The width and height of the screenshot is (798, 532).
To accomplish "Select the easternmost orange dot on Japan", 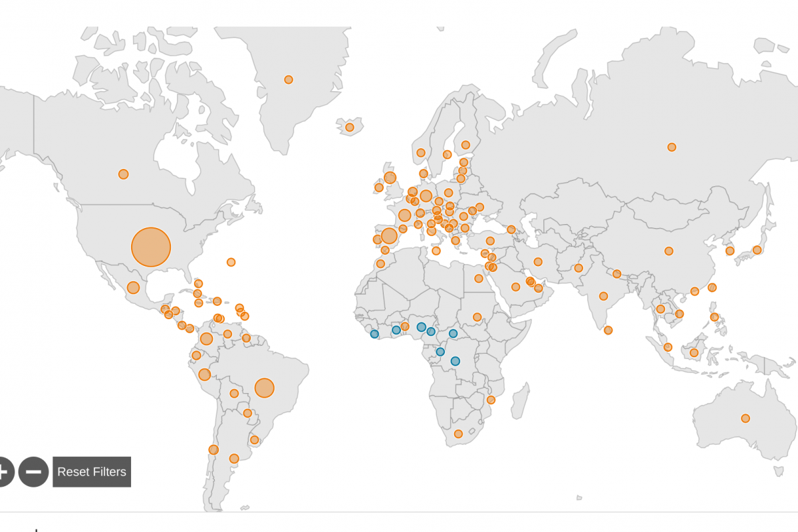I will coord(757,250).
